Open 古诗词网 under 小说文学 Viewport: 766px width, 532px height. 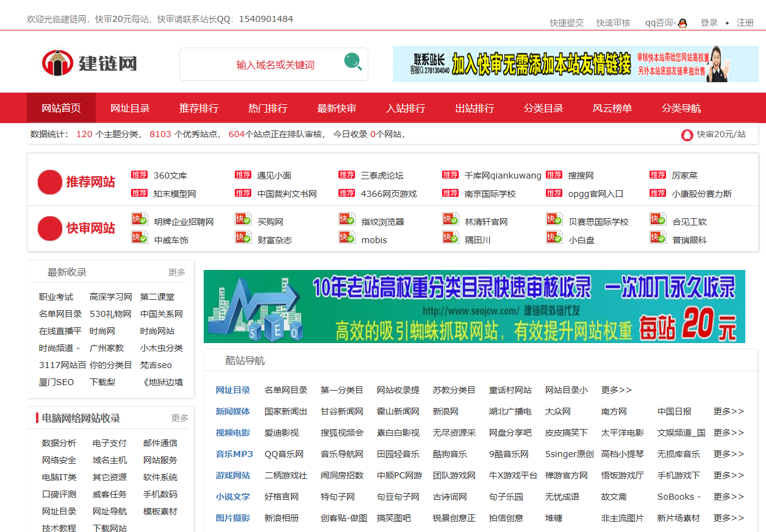click(x=450, y=497)
